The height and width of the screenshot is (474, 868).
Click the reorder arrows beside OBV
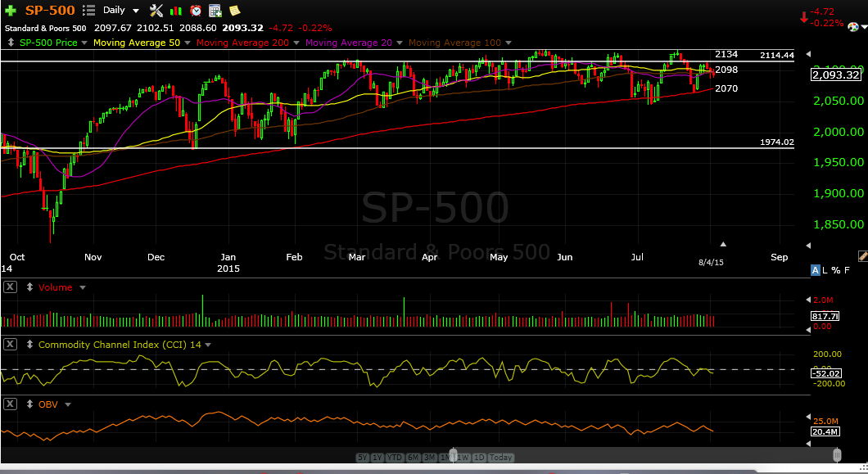(x=30, y=404)
